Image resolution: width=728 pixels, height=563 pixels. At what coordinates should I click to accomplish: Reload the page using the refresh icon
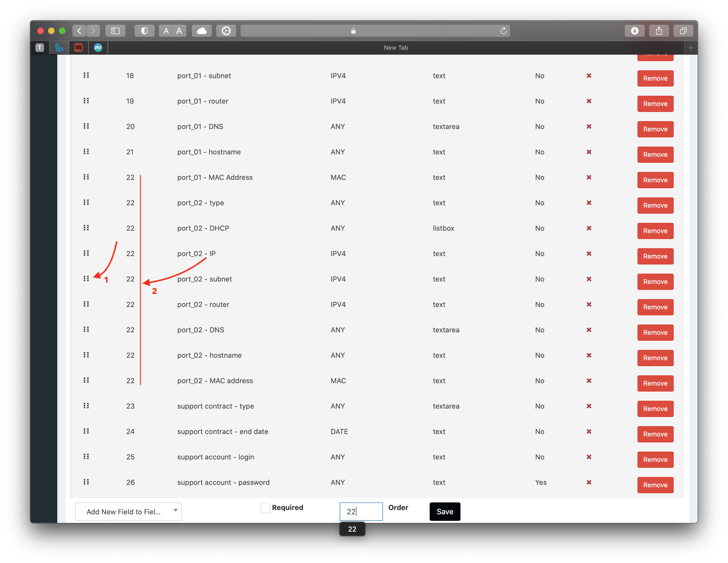504,31
